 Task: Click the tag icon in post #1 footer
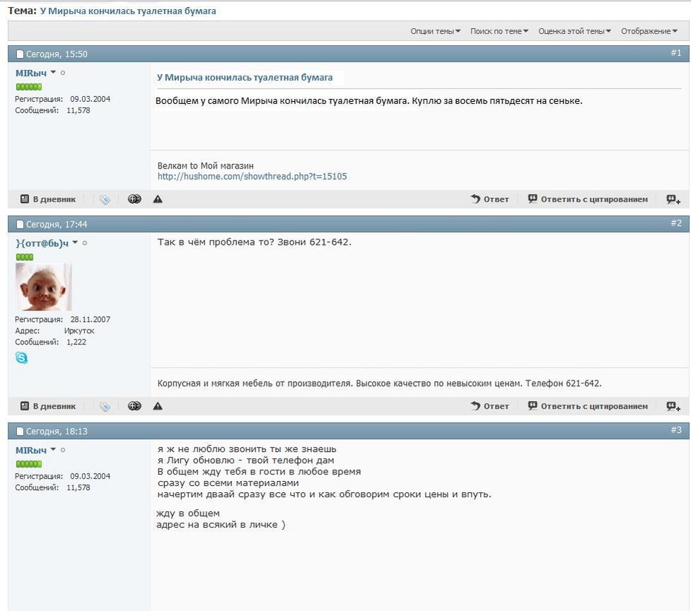105,199
